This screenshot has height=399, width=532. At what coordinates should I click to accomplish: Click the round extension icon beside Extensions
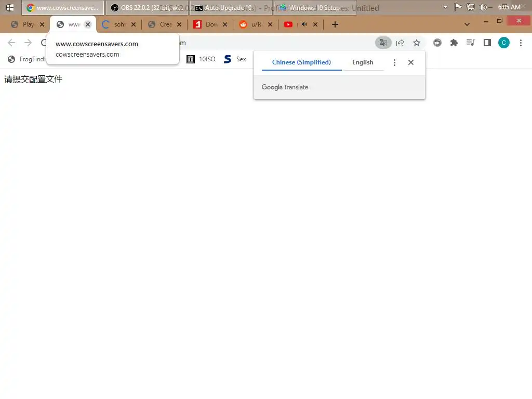(x=437, y=43)
